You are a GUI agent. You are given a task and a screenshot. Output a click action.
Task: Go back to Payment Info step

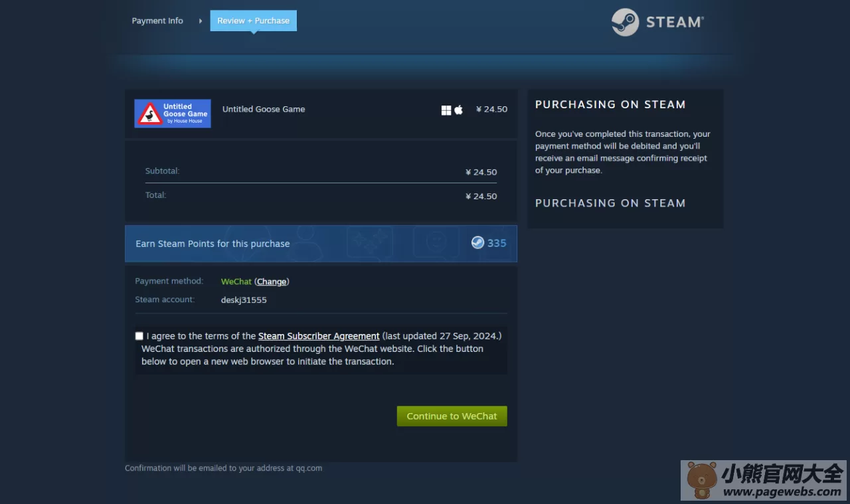coord(157,21)
